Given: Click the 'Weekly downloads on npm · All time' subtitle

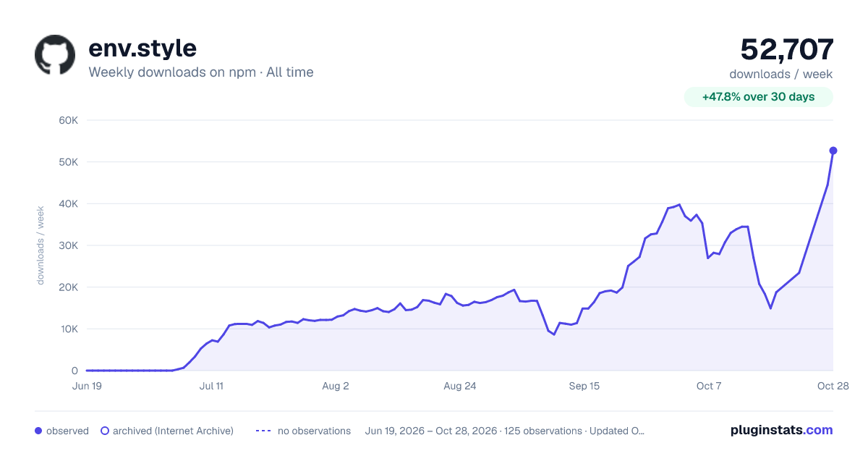Looking at the screenshot, I should (201, 72).
